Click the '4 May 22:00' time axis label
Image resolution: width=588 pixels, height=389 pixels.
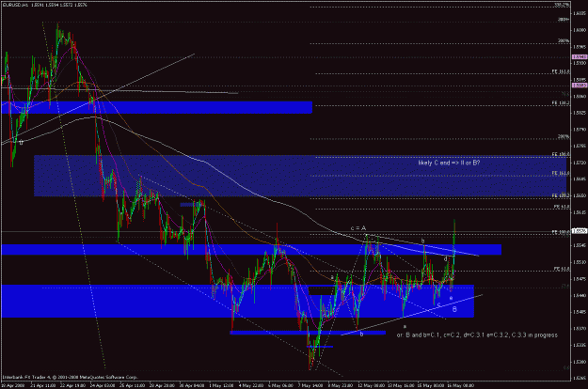pyautogui.click(x=251, y=385)
